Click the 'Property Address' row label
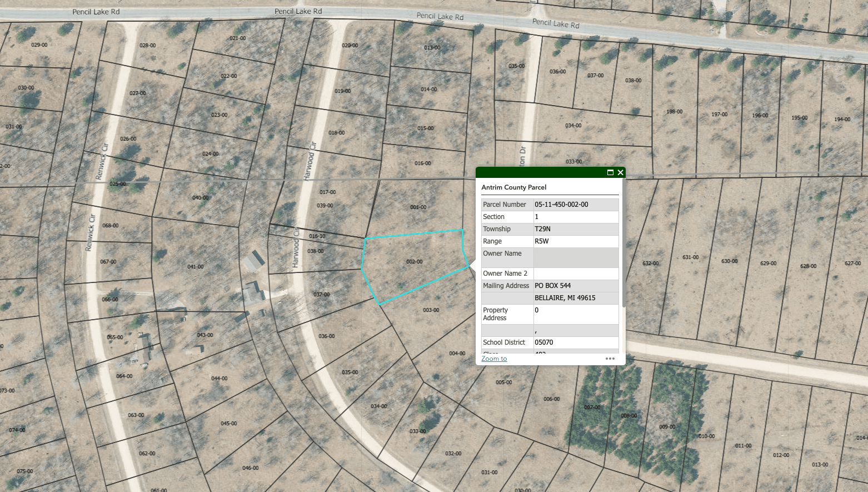The image size is (868, 492). coord(495,314)
